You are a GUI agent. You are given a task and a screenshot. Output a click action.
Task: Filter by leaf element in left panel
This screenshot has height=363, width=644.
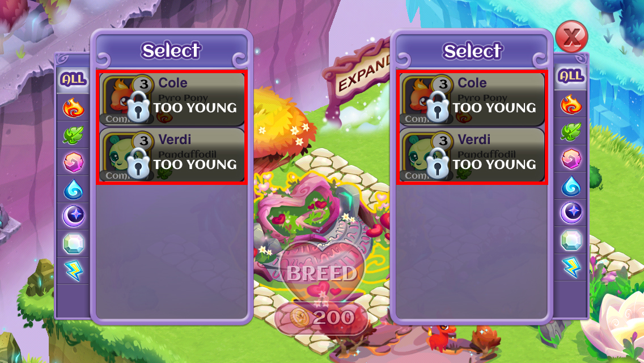(73, 135)
